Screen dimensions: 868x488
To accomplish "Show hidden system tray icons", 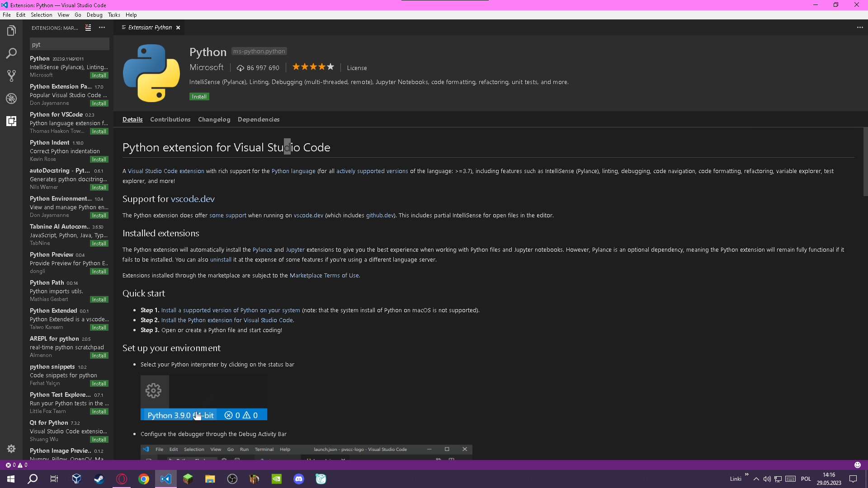I will tap(756, 479).
